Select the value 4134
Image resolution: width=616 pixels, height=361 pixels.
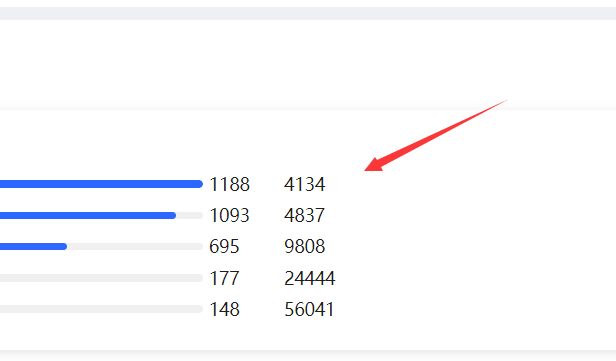click(304, 184)
